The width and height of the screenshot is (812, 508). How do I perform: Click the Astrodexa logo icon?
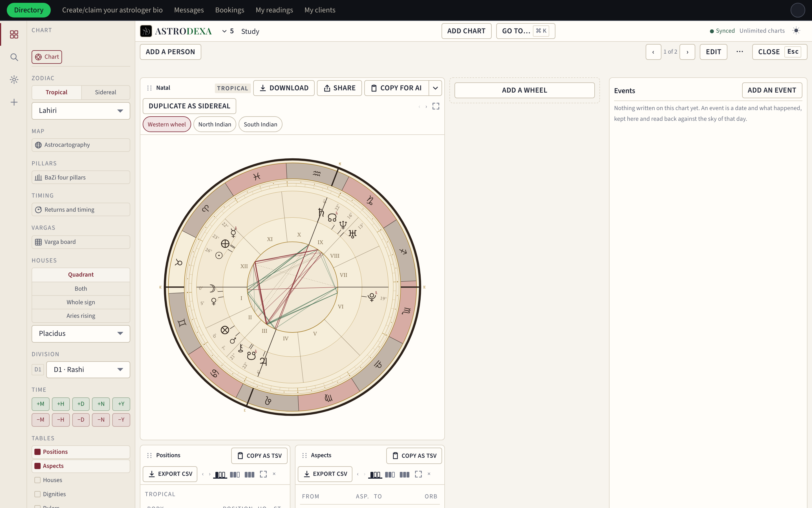[x=146, y=31]
